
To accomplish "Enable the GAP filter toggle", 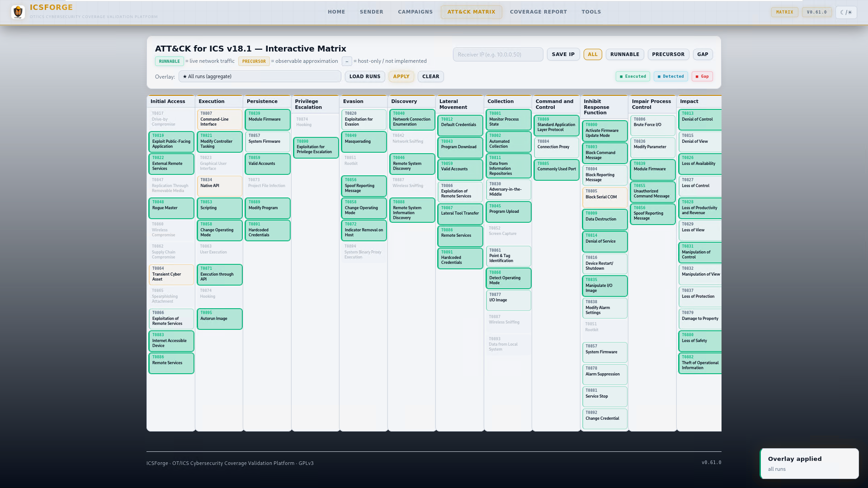I will pos(702,54).
